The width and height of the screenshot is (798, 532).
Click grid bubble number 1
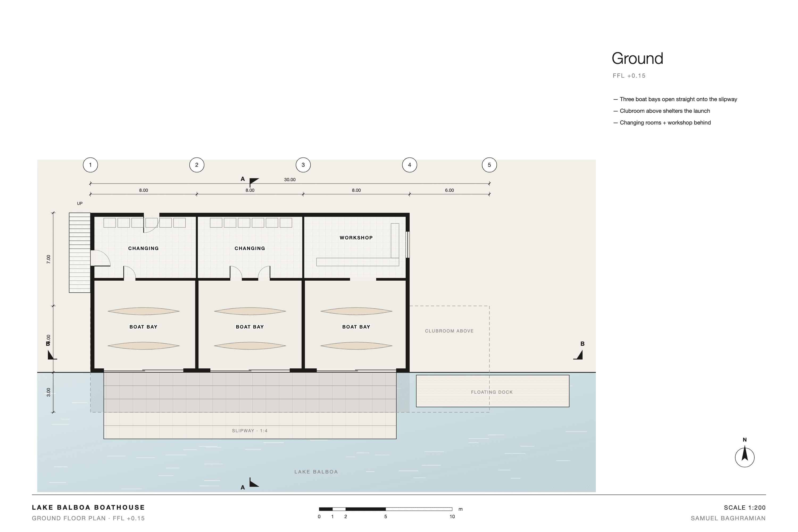point(90,165)
